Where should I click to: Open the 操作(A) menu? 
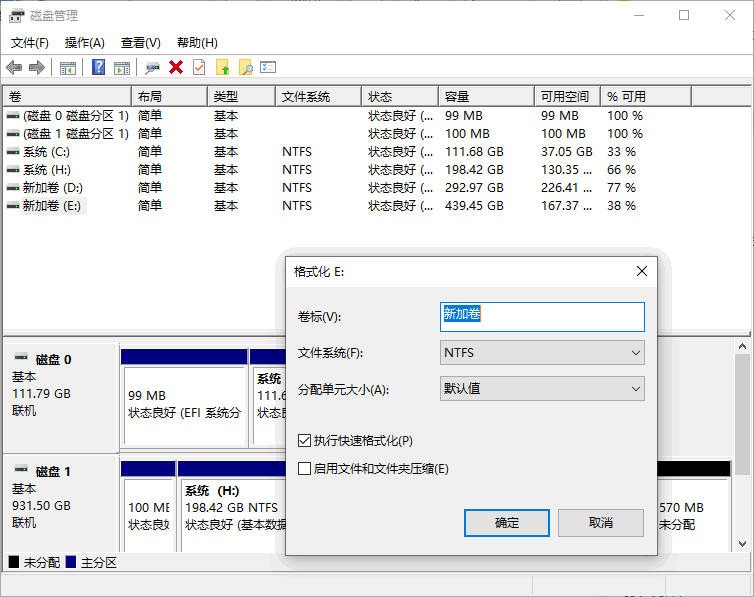[85, 43]
